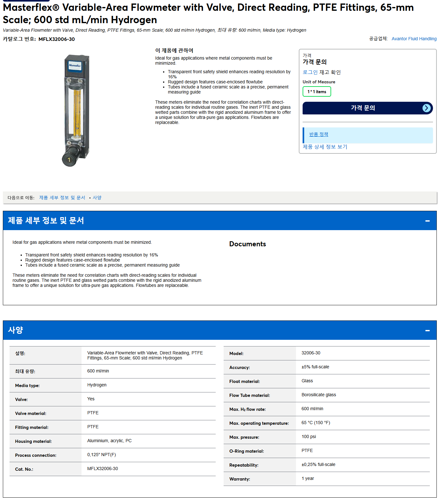Click the arrow icon on 가격 문의 button
The height and width of the screenshot is (504, 439).
[427, 108]
